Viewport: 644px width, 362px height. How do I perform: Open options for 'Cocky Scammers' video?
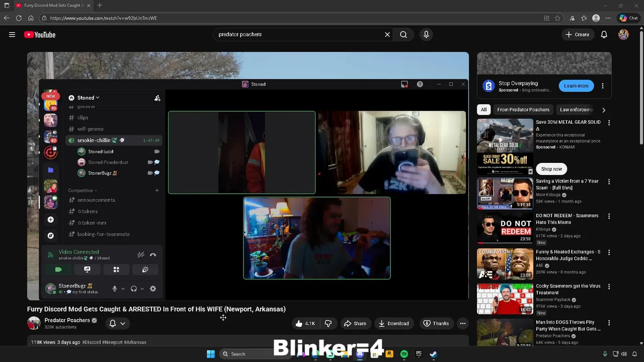(x=609, y=287)
